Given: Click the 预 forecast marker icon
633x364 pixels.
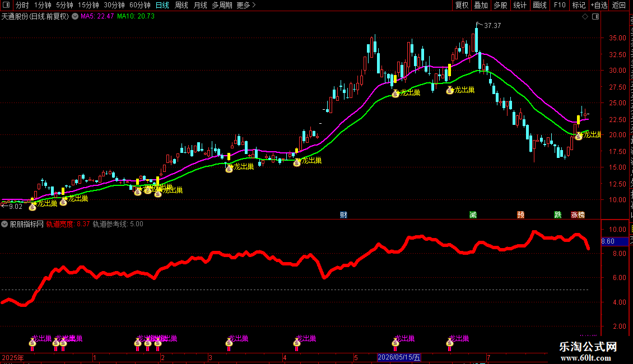Looking at the screenshot, I should [521, 214].
